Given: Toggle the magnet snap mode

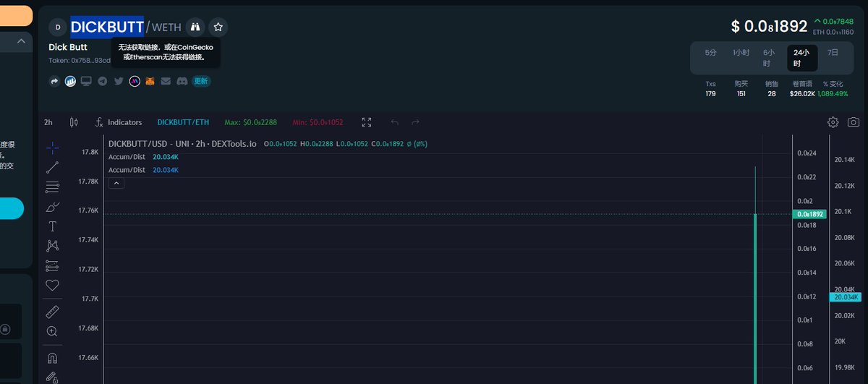Looking at the screenshot, I should click(x=52, y=357).
